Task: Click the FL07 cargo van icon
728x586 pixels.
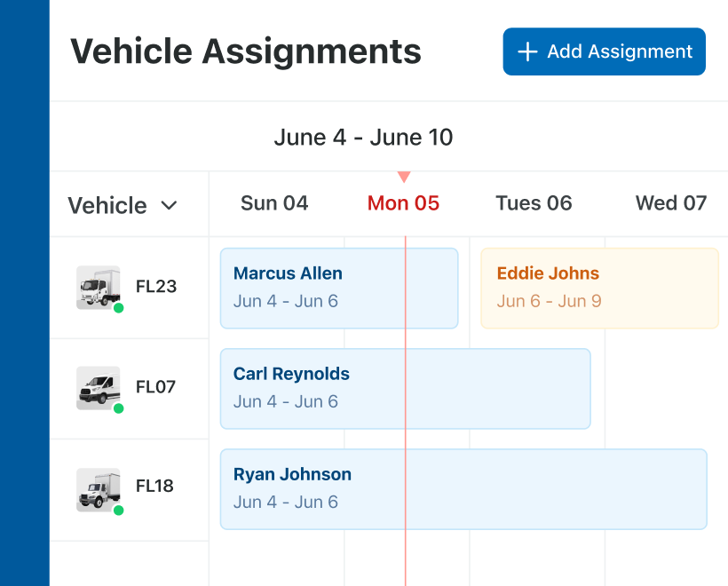Action: [x=98, y=387]
